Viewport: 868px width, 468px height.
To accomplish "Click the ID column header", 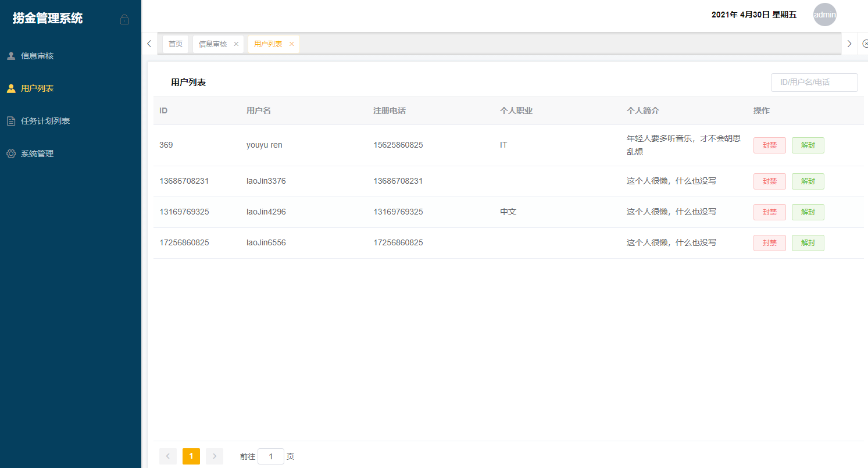I will pyautogui.click(x=163, y=110).
